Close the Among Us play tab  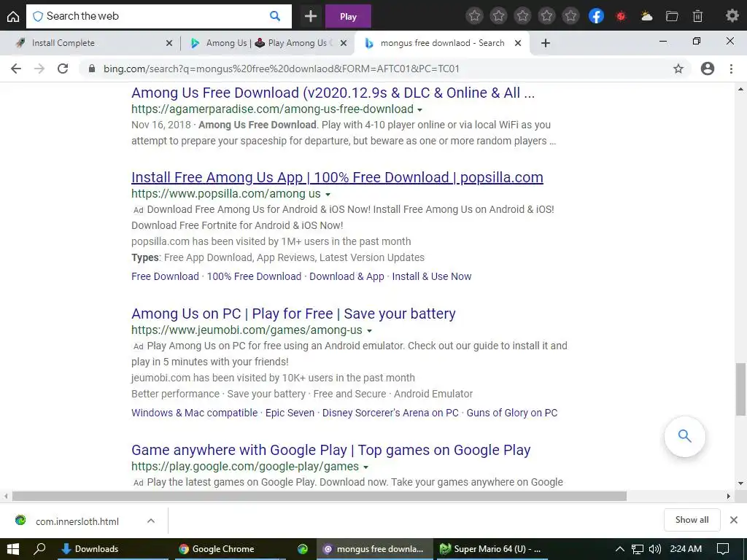(344, 43)
